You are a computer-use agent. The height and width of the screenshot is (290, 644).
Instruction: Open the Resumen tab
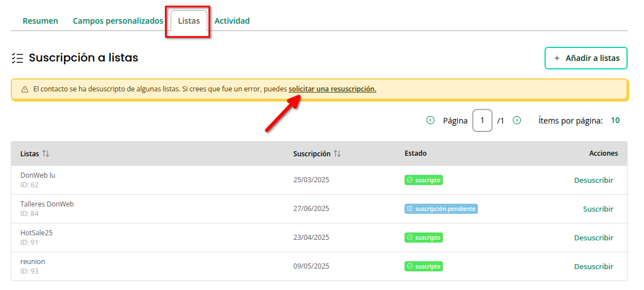coord(40,21)
